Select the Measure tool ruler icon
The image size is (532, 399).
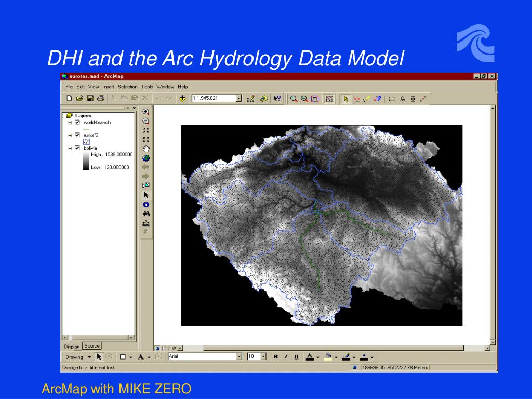coord(146,223)
